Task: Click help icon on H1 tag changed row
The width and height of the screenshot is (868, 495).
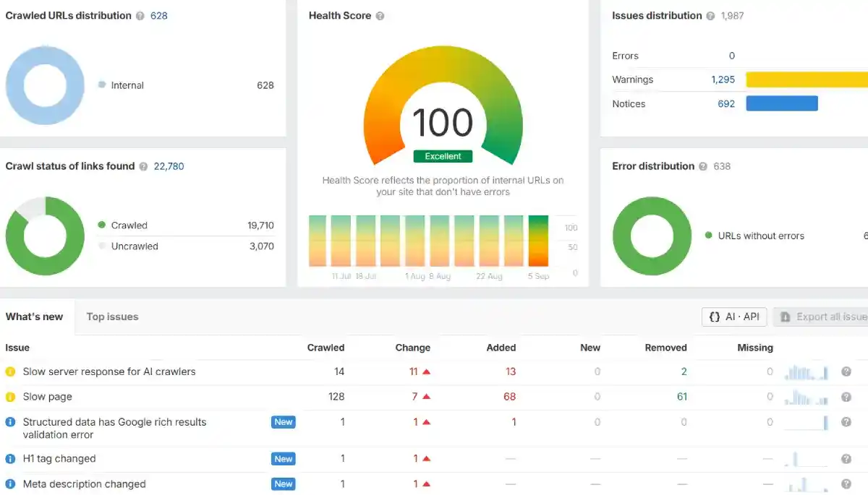Action: [x=846, y=459]
